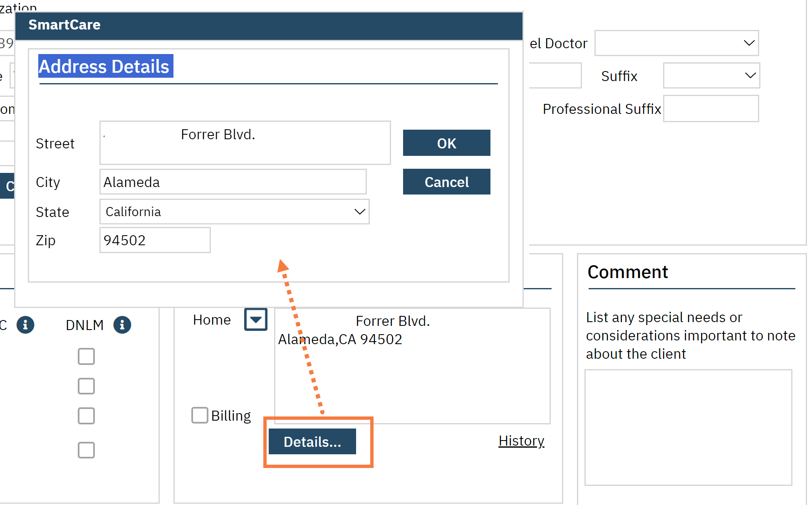The image size is (812, 505).
Task: Check the Billing checkbox
Action: pos(200,415)
